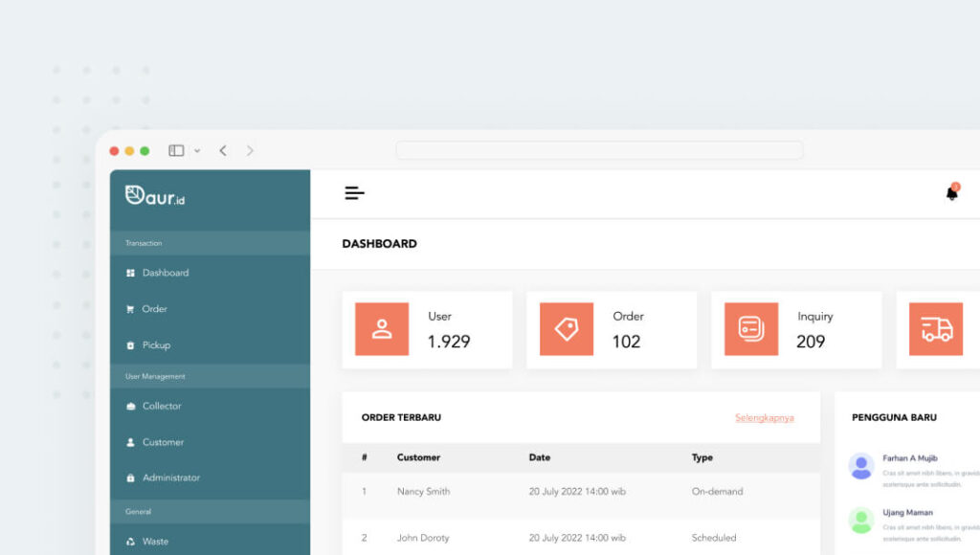Viewport: 980px width, 555px height.
Task: Click the user name Farhan A Mujib
Action: (909, 458)
